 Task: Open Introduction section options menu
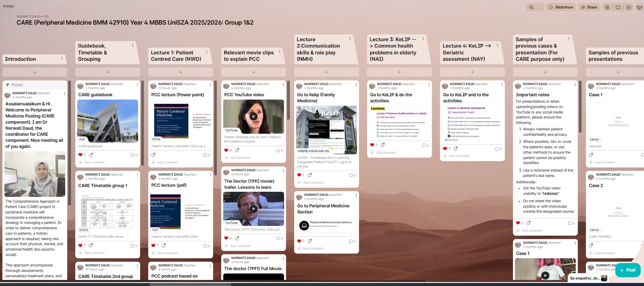[x=62, y=59]
